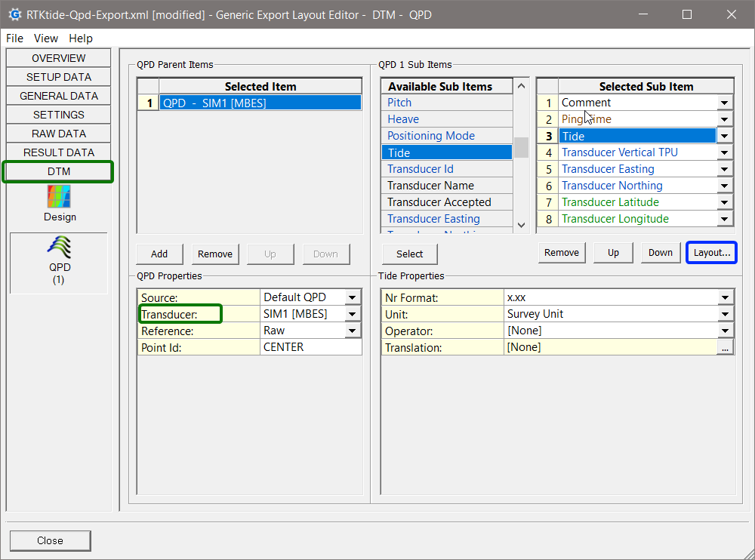The width and height of the screenshot is (755, 560).
Task: Expand the Nr Format dropdown
Action: pyautogui.click(x=725, y=298)
